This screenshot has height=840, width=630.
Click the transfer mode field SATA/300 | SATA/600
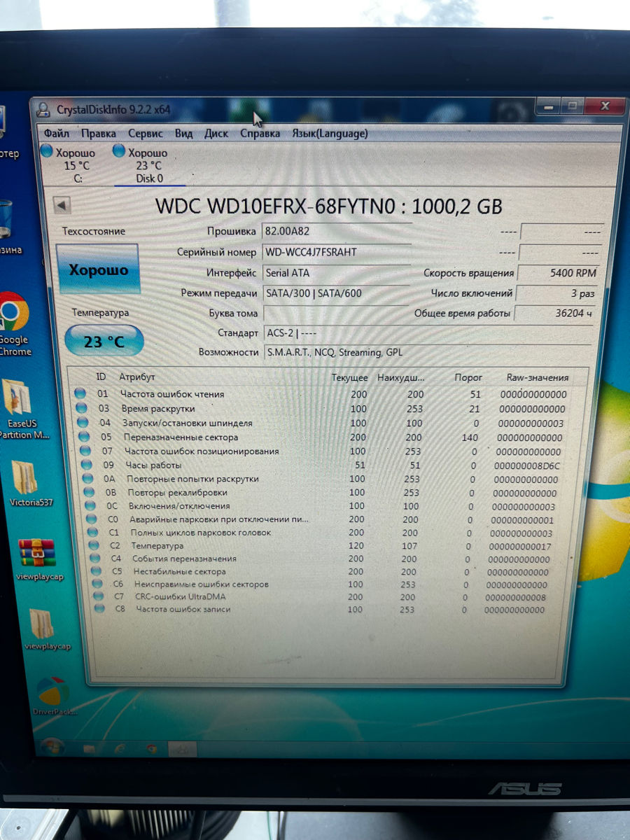pos(337,293)
